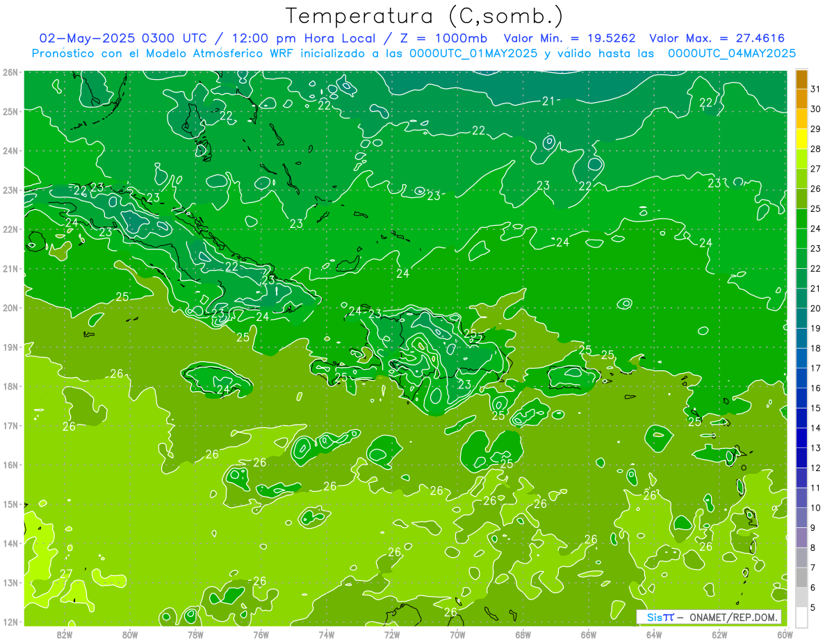Click the 72W longitude axis label
The width and height of the screenshot is (834, 644).
tap(392, 634)
